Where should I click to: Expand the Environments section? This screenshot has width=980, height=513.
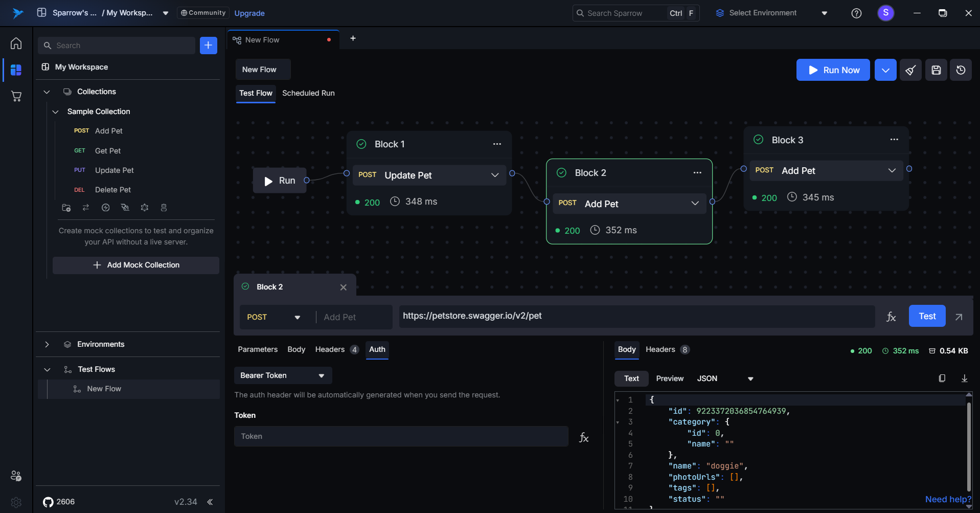point(47,344)
